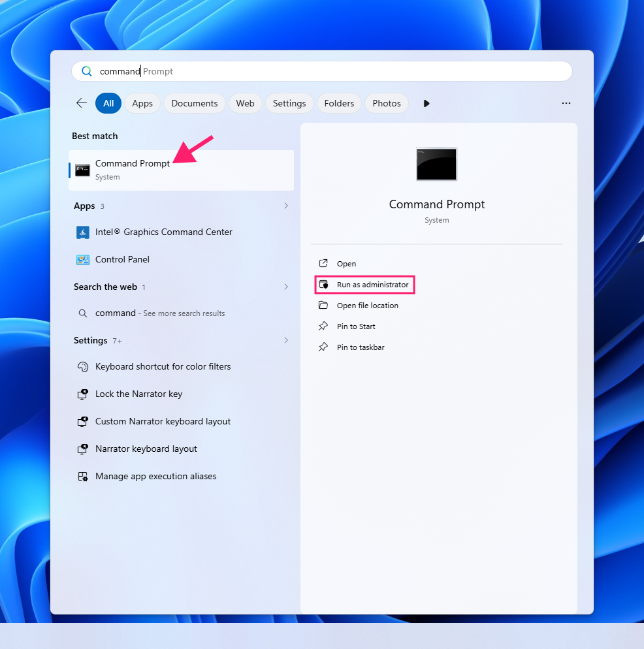
Task: Click the Intel Graphics Command Center icon
Action: coord(83,232)
